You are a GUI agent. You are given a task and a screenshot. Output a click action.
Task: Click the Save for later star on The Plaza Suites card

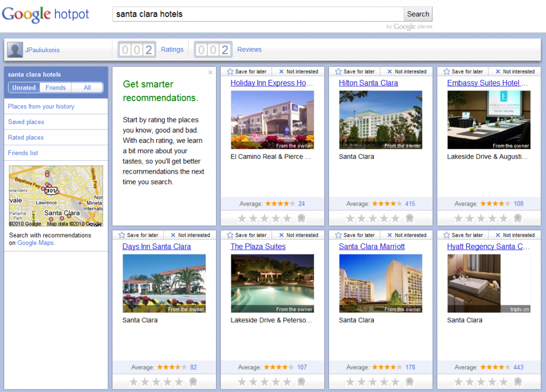click(230, 235)
